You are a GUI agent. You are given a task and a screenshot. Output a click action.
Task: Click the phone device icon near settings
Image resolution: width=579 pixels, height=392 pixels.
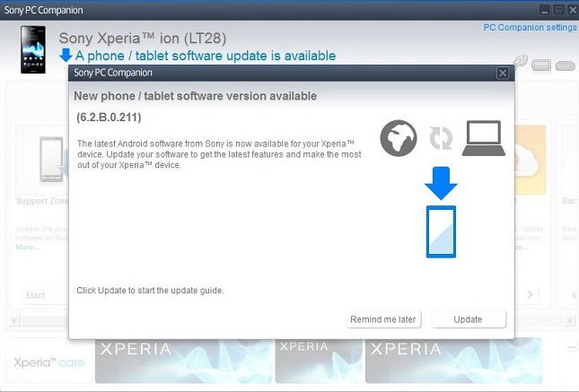click(541, 65)
